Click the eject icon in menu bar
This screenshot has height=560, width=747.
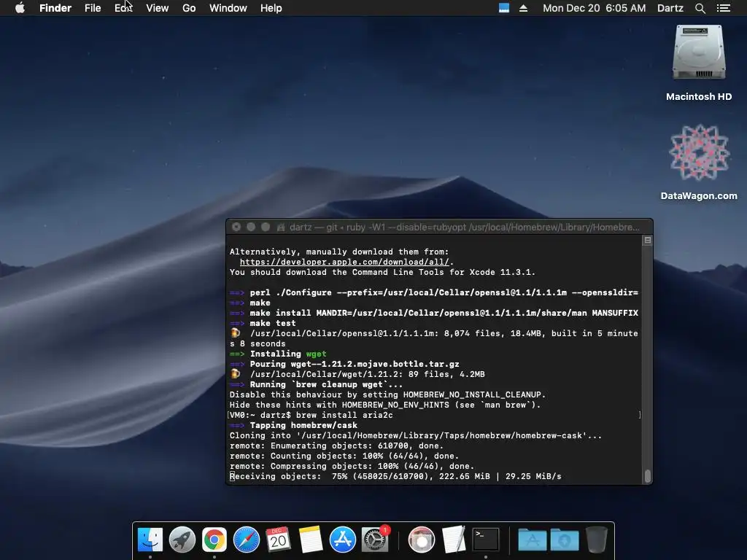click(x=523, y=8)
